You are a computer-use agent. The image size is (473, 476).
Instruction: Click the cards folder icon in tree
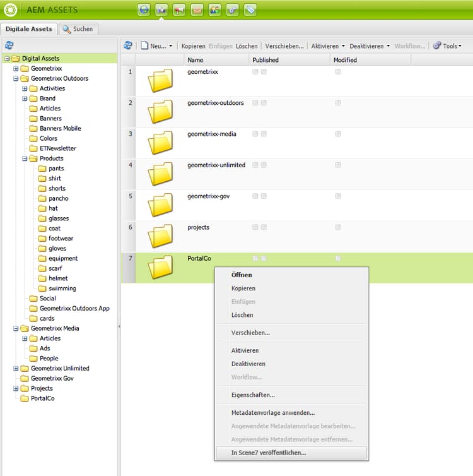(x=33, y=318)
